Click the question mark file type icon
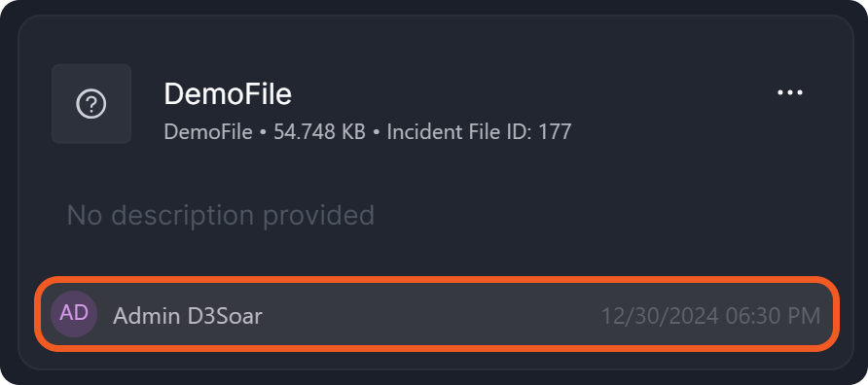Viewport: 868px width, 385px height. tap(91, 104)
